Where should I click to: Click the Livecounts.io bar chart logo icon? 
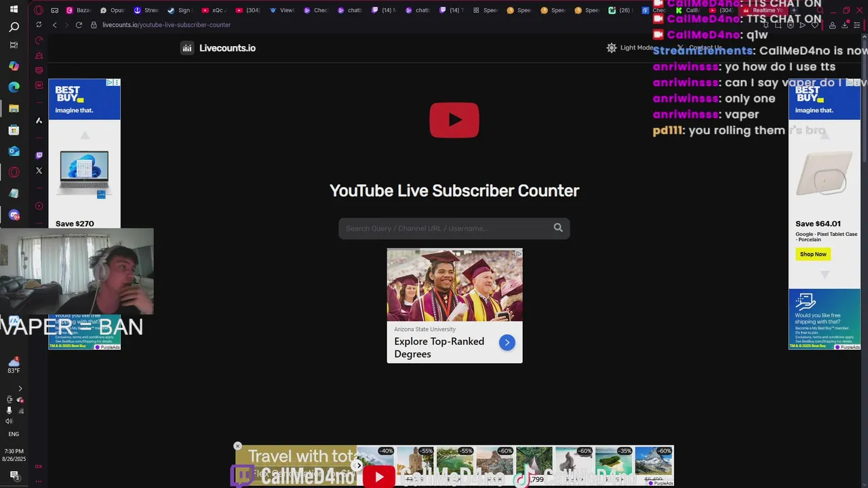(x=186, y=48)
